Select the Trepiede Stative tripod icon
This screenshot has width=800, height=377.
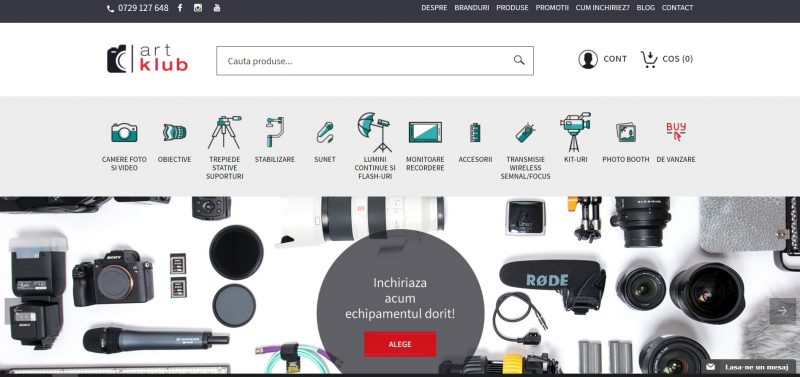coord(224,132)
